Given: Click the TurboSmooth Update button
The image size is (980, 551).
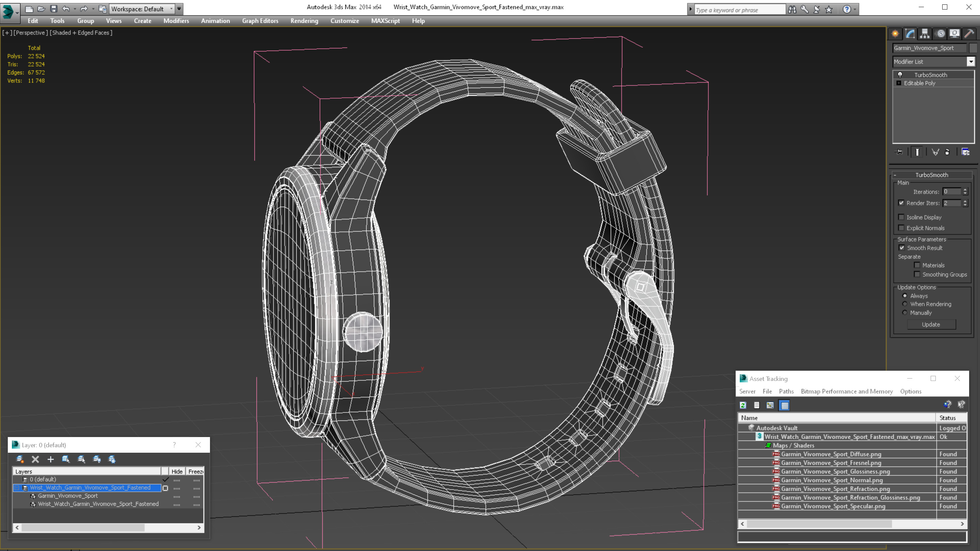Looking at the screenshot, I should pos(931,324).
